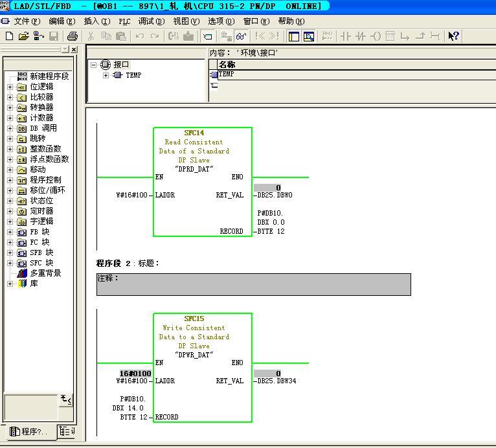This screenshot has height=448, width=496.
Task: Select the 程序控制 tree item
Action: pos(45,180)
